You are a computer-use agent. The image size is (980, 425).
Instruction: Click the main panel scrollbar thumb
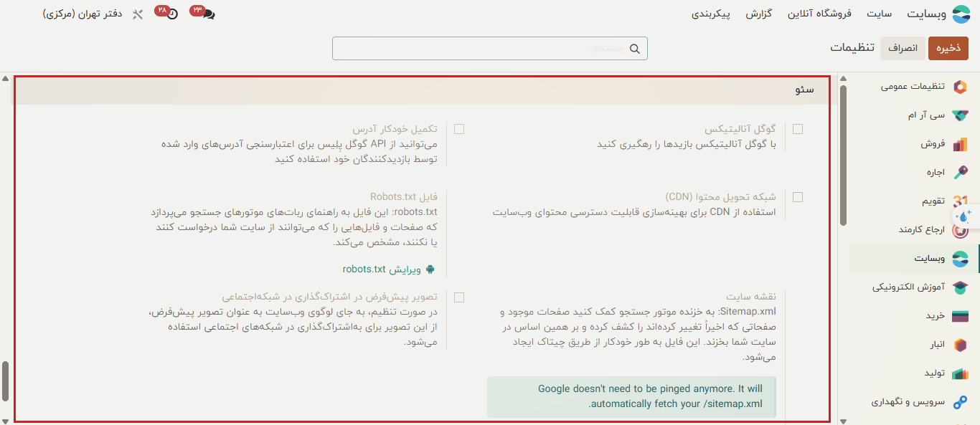5,381
